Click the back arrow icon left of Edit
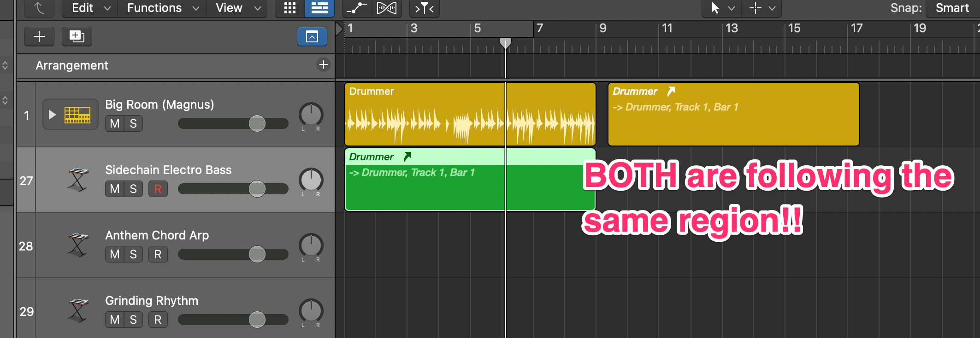This screenshot has height=338, width=980. click(x=39, y=8)
